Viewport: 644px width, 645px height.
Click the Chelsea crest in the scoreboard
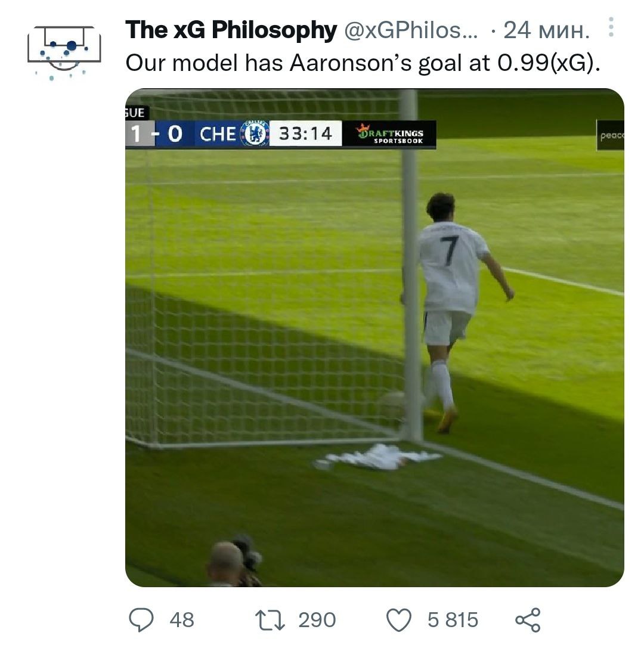coord(256,134)
